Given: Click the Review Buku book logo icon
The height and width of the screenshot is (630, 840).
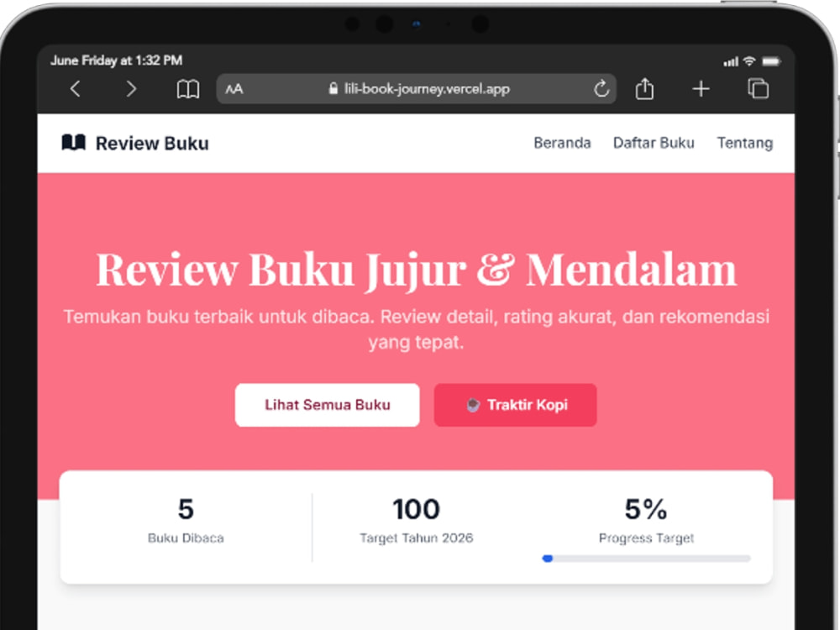Looking at the screenshot, I should 74,143.
